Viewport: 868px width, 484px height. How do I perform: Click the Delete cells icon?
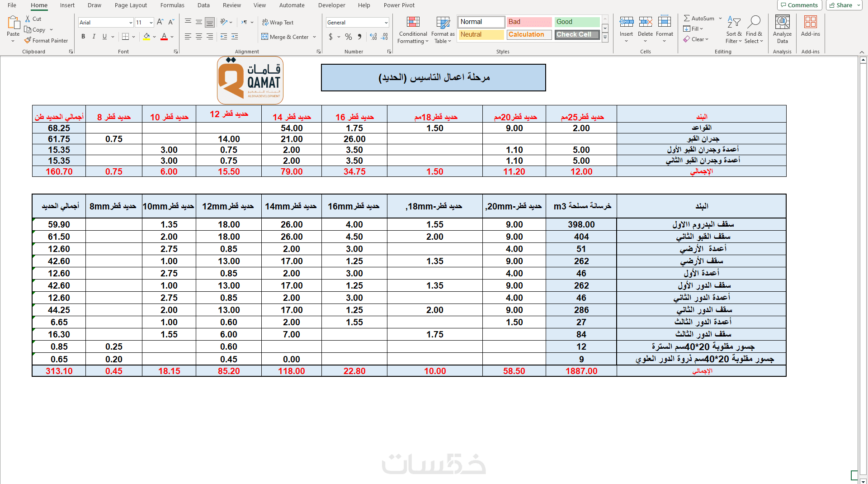click(x=645, y=22)
